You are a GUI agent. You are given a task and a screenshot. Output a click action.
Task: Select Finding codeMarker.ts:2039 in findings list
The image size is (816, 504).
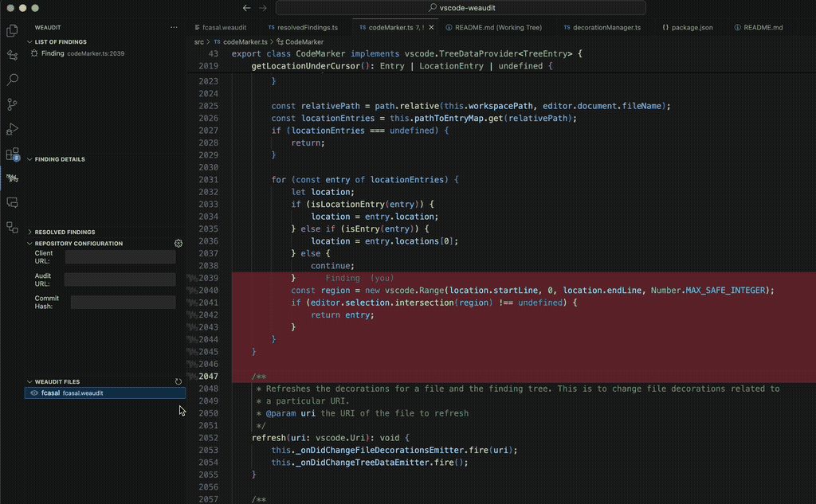(105, 53)
